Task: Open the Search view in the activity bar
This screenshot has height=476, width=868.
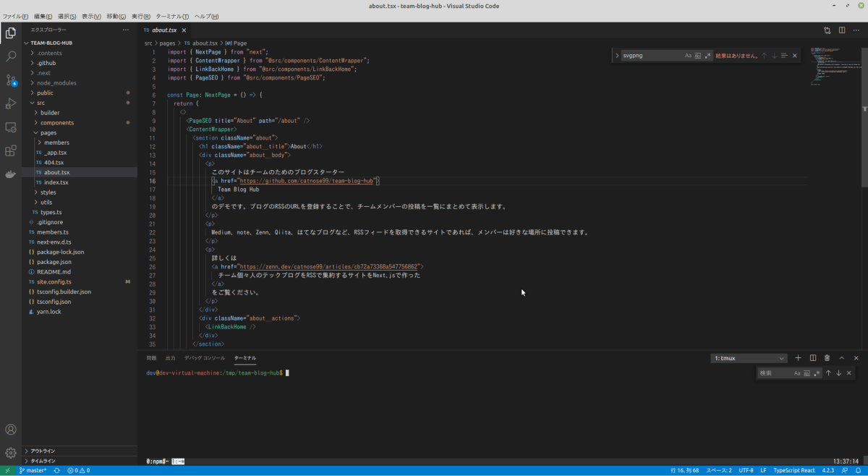Action: click(x=11, y=56)
